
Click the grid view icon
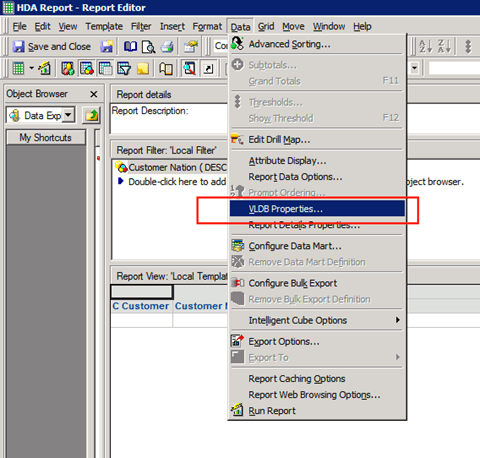pos(18,69)
